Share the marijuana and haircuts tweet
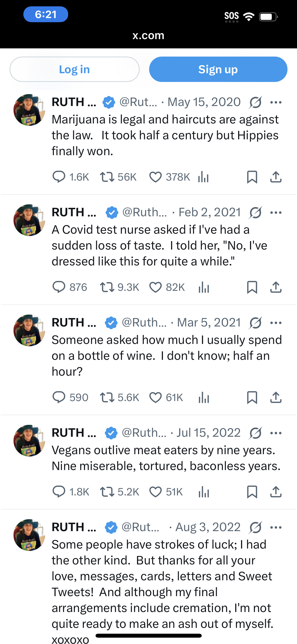This screenshot has width=297, height=644. pyautogui.click(x=276, y=177)
